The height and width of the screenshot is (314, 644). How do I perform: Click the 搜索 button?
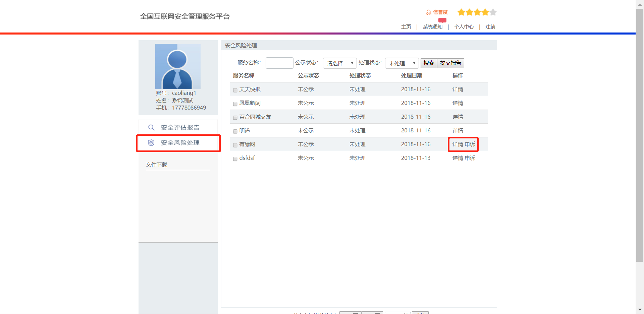point(429,63)
